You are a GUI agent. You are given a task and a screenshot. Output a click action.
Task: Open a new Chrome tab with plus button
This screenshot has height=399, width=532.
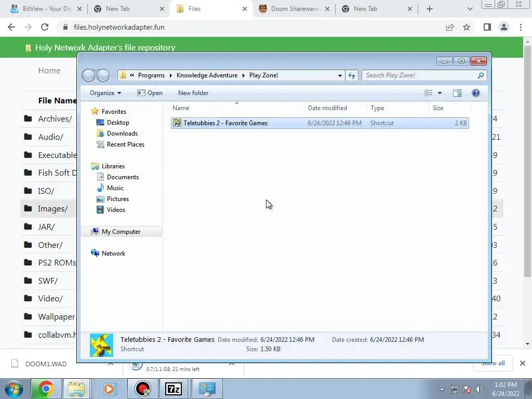tap(430, 9)
